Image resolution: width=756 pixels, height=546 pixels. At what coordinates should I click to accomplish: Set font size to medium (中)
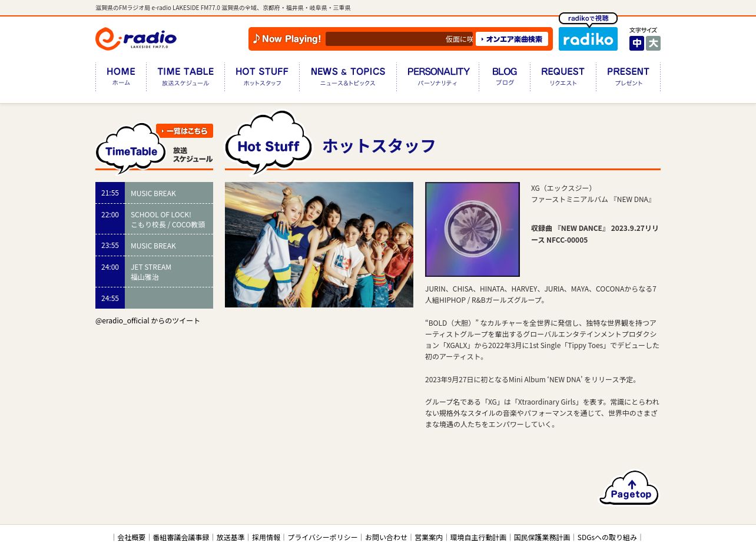(x=636, y=44)
